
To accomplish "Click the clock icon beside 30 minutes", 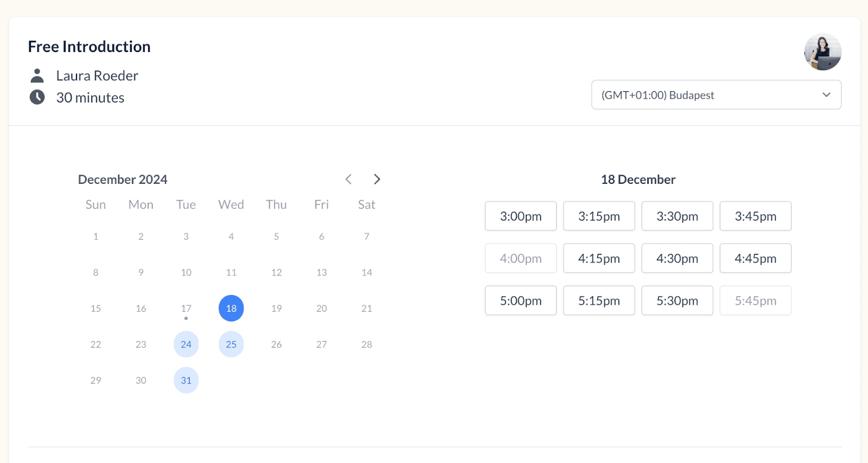I will (37, 98).
